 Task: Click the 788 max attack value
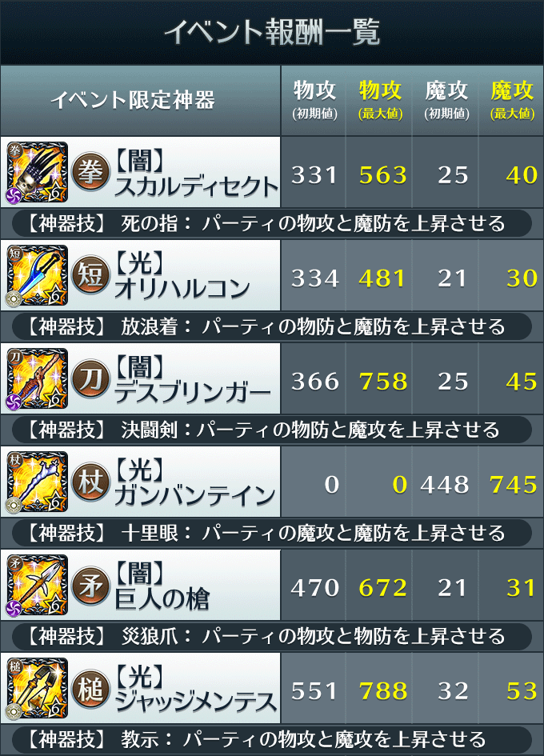383,691
